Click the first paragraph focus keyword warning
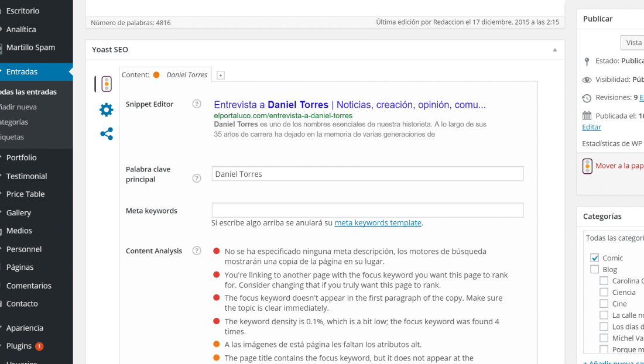Screen dimensions: 644x364 click(364, 303)
